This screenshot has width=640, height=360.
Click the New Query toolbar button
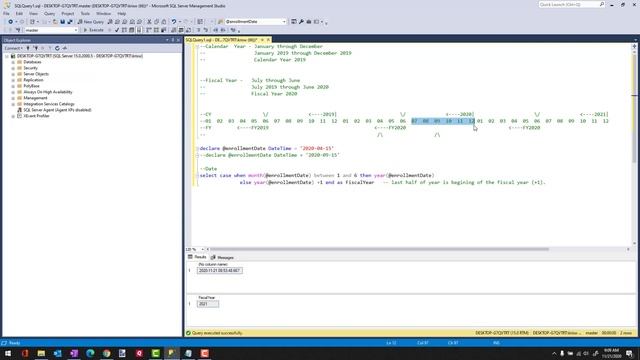point(91,22)
